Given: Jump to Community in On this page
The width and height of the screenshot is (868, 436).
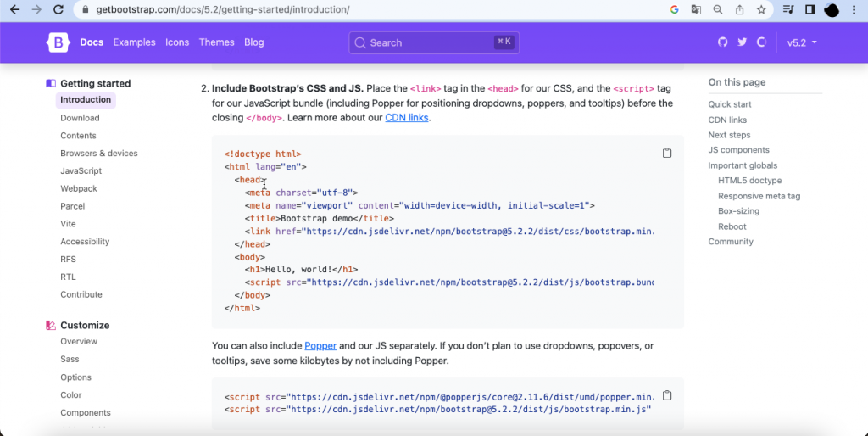Looking at the screenshot, I should click(x=731, y=242).
